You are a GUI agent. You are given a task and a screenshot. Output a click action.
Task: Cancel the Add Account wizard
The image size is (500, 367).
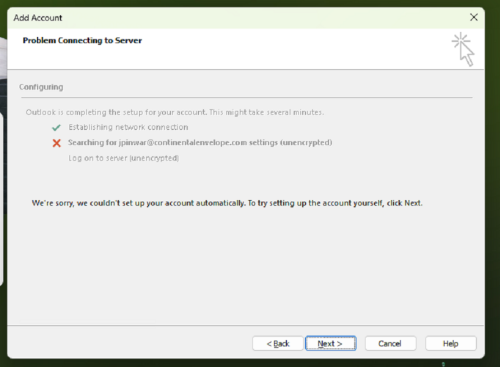(390, 343)
